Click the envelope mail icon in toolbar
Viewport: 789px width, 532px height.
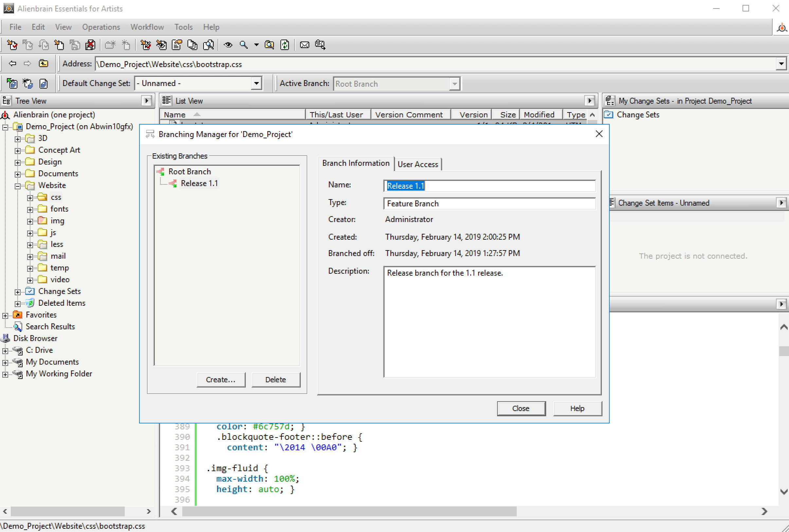305,45
